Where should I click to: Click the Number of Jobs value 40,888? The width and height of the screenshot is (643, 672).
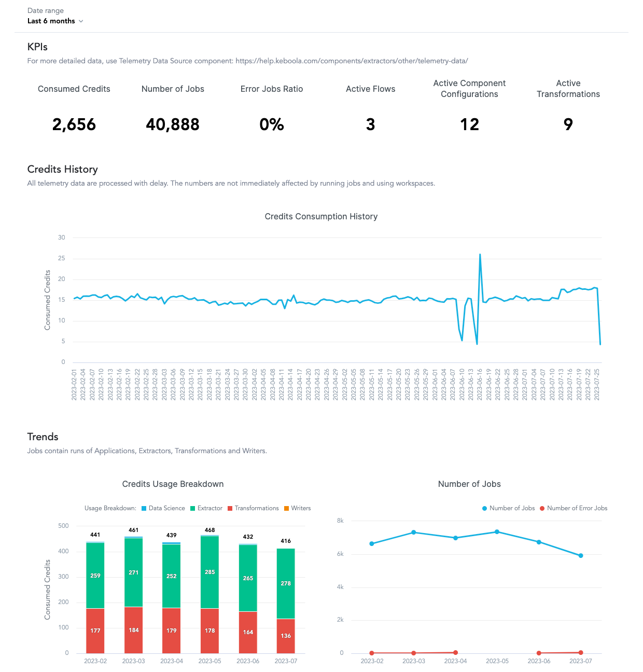tap(173, 124)
